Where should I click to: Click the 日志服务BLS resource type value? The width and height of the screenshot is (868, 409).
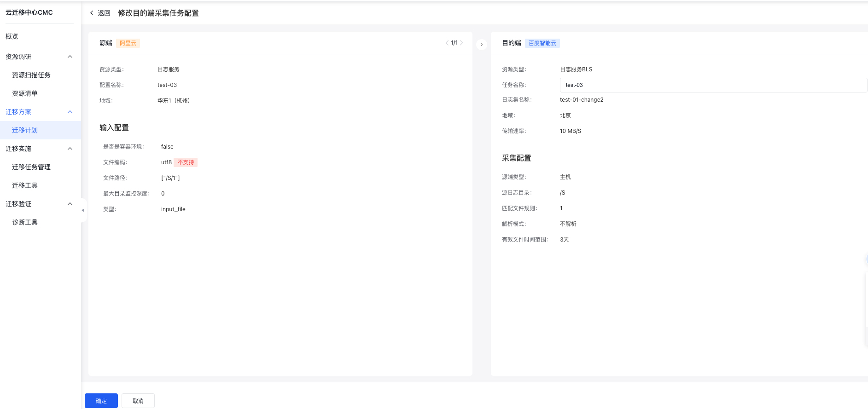tap(576, 69)
